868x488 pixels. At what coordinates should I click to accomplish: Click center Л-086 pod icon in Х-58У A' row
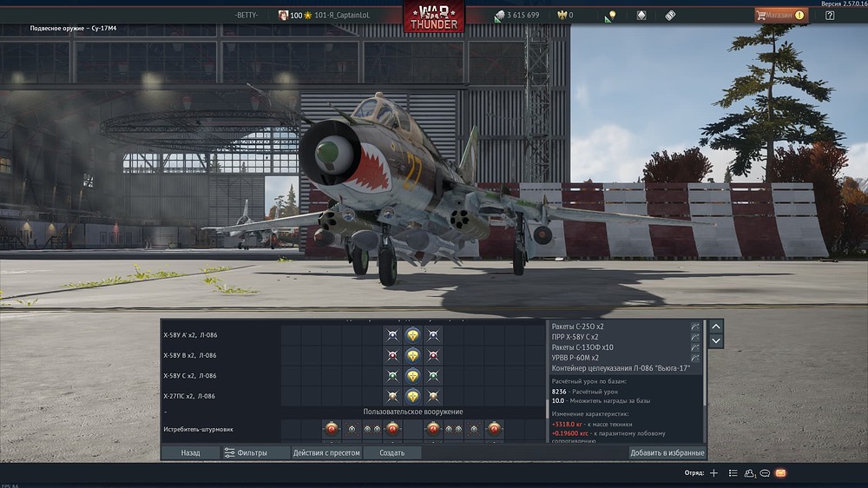[x=413, y=334]
